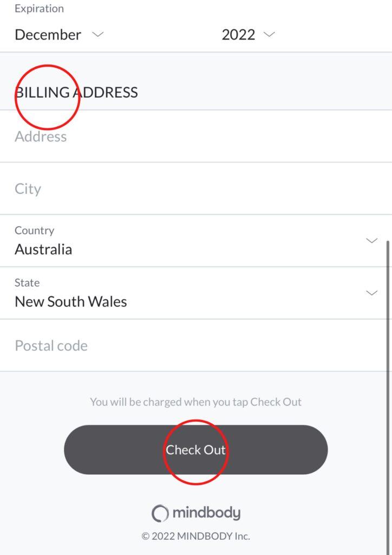The height and width of the screenshot is (555, 392).
Task: Click the Expiration label
Action: [x=39, y=9]
